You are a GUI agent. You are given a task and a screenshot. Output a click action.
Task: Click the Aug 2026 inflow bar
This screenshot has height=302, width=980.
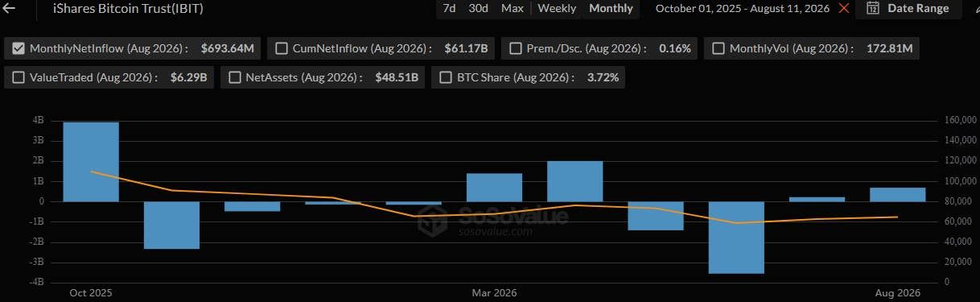coord(898,194)
